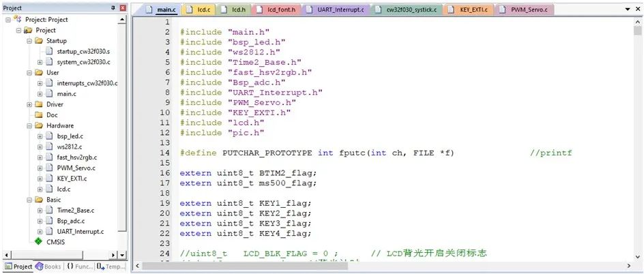This screenshot has height=274, width=644.
Task: Open the editor tab list dropdown arrow
Action: pos(627,9)
